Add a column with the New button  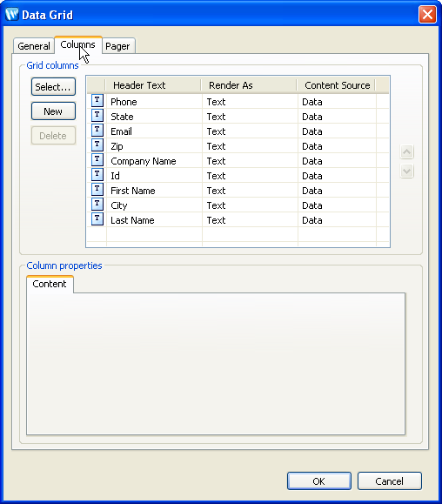tap(53, 111)
